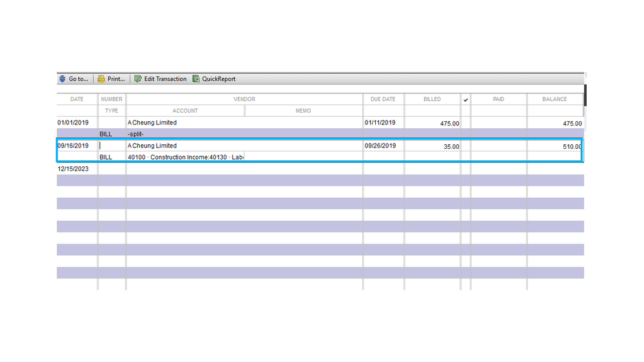This screenshot has height=362, width=644.
Task: Click the BALANCE column header
Action: click(x=554, y=99)
